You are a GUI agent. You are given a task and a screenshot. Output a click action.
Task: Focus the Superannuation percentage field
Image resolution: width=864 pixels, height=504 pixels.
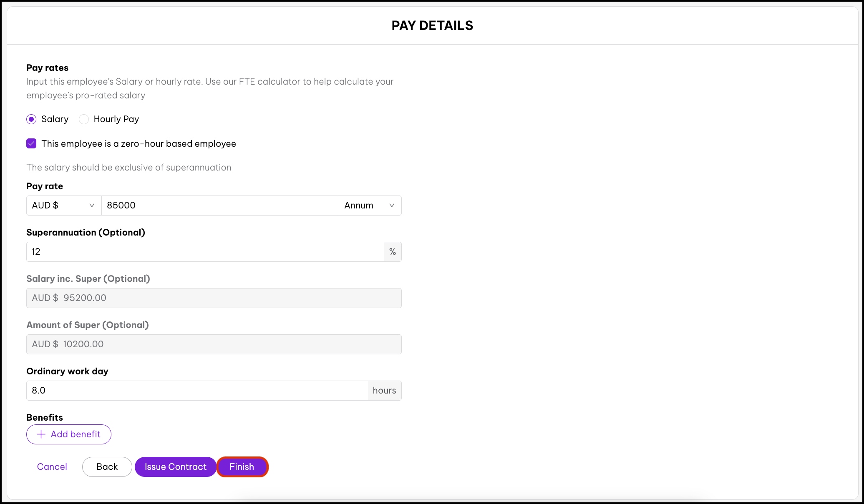(x=205, y=252)
